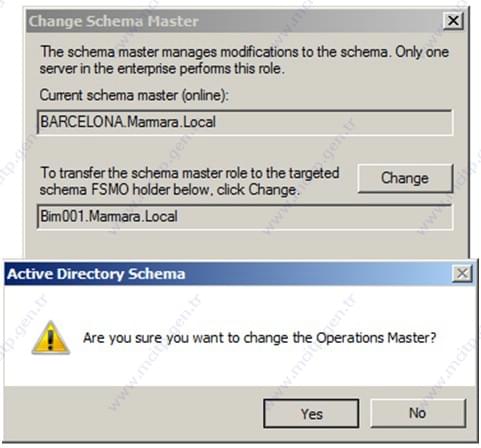481x448 pixels.
Task: Click the 'schema master manages modifications' description
Action: [244, 52]
